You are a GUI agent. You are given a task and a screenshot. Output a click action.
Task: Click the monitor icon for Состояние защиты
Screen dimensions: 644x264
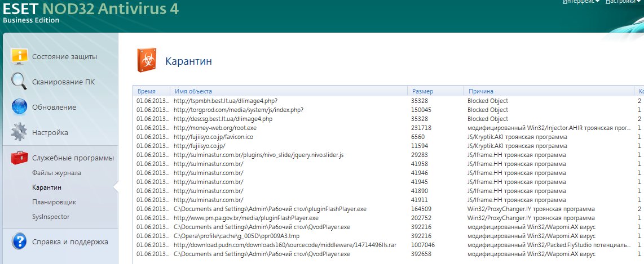(19, 56)
